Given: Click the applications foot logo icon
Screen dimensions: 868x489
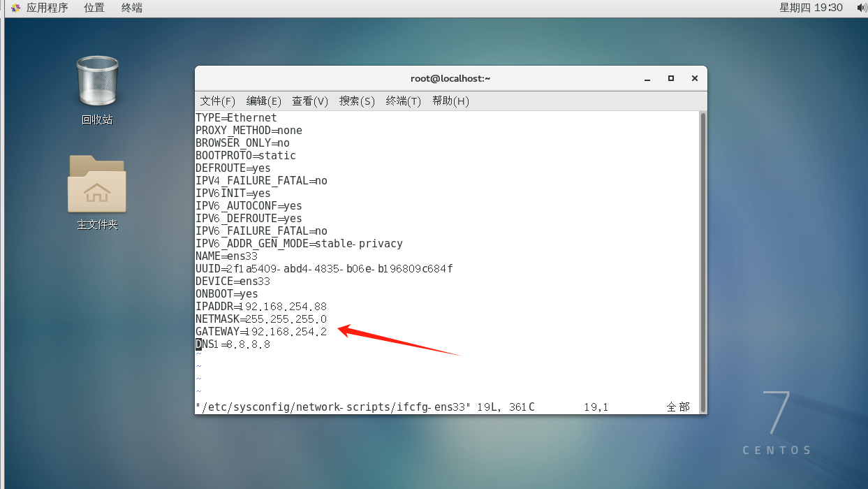Looking at the screenshot, I should point(15,8).
